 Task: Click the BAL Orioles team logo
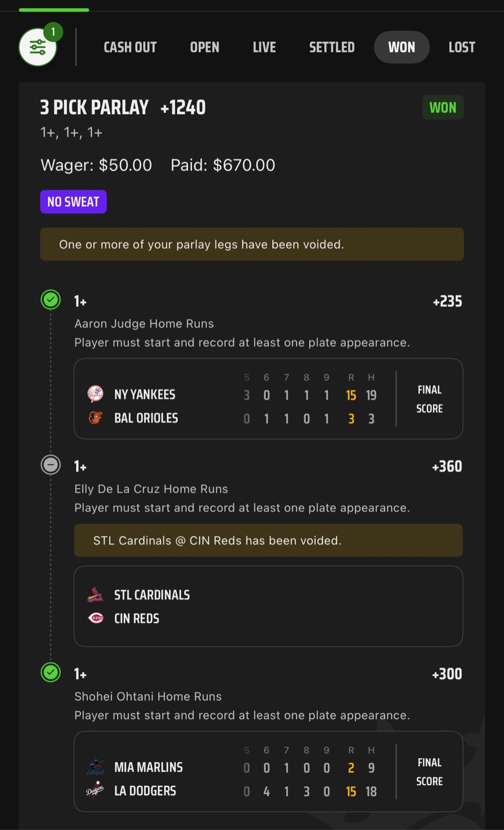point(95,418)
